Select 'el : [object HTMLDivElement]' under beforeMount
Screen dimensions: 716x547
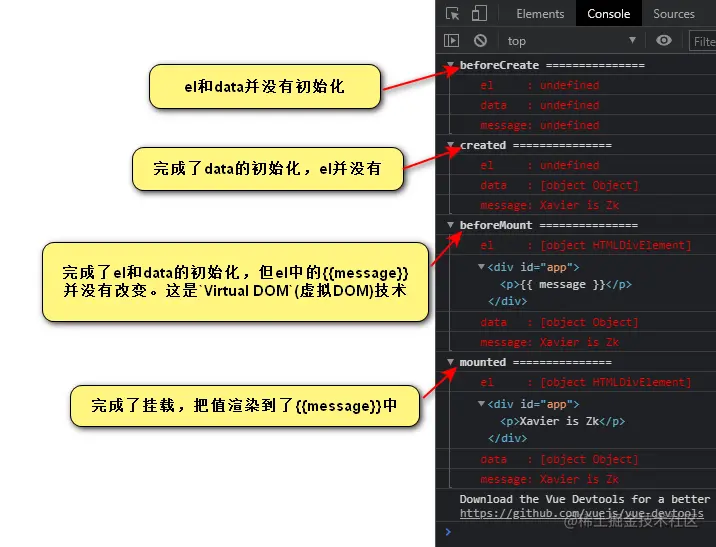(585, 245)
